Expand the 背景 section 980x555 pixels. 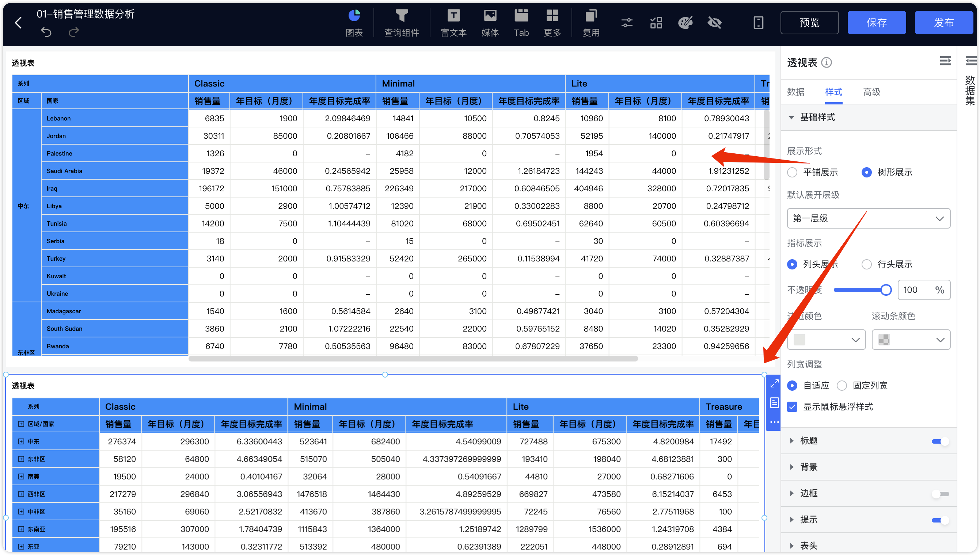(791, 467)
